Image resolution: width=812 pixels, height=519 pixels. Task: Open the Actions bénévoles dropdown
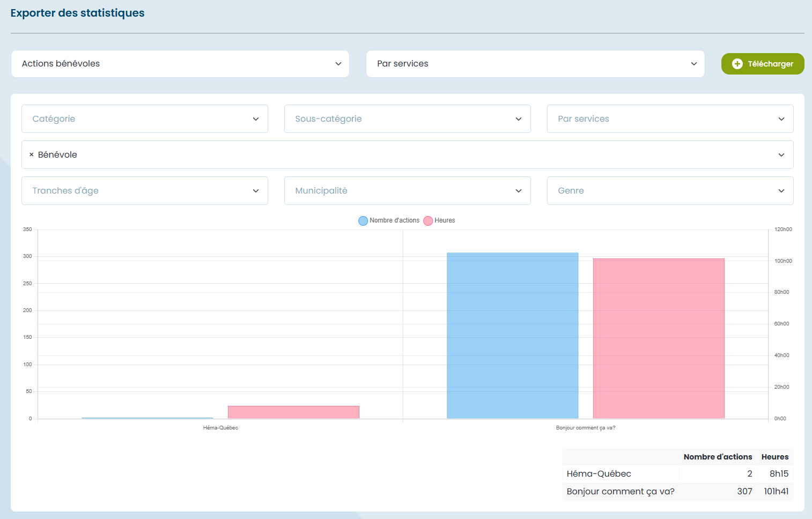coord(180,64)
